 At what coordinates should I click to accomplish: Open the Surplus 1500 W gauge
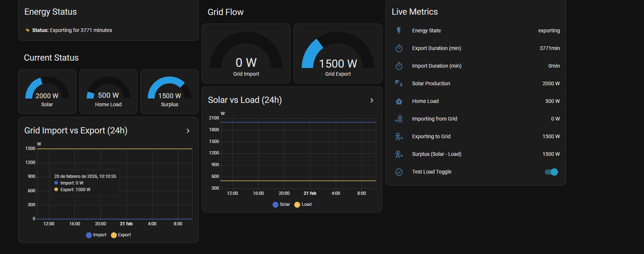169,92
